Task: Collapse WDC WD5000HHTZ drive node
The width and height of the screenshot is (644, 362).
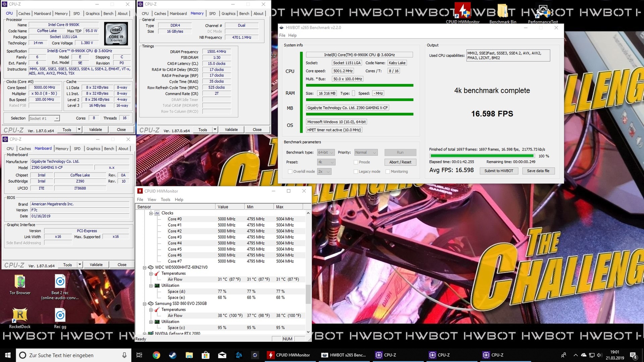Action: click(145, 267)
